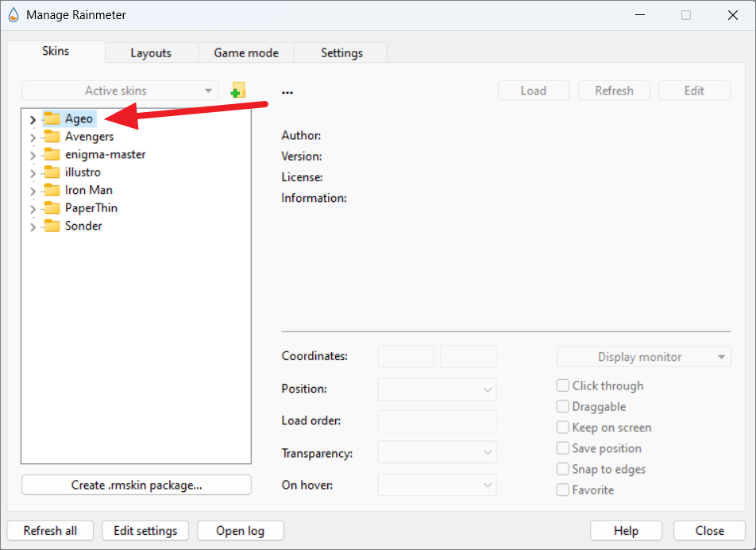756x550 pixels.
Task: Click the Sonder folder icon
Action: [x=52, y=226]
